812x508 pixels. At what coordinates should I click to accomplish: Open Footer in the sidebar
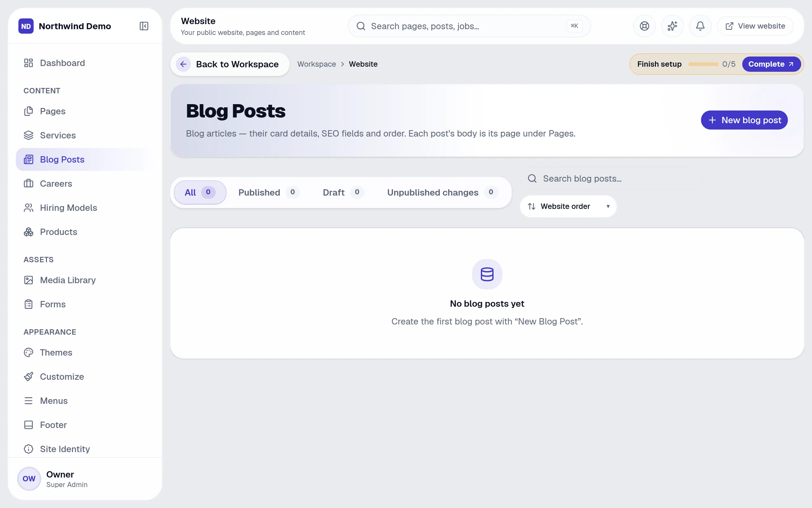(x=85, y=425)
